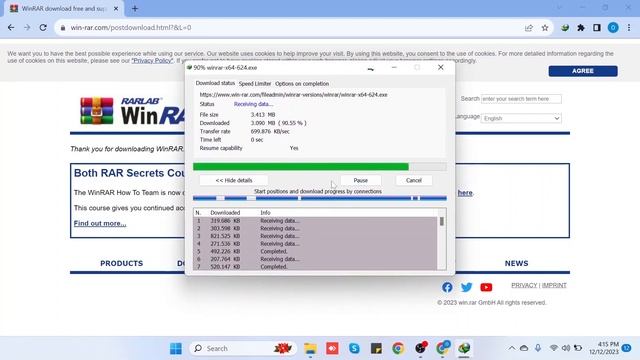Click the WinRAR books logo
640x360 pixels.
97,111
